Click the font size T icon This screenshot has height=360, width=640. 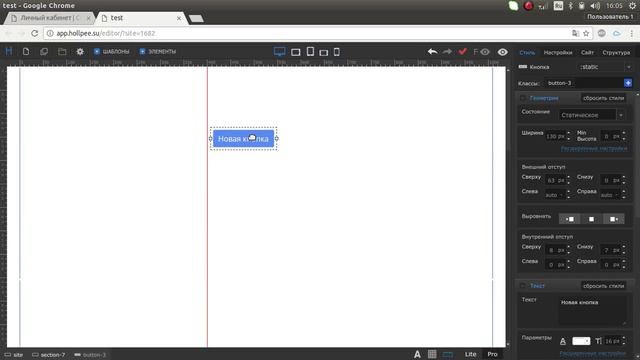pos(598,341)
